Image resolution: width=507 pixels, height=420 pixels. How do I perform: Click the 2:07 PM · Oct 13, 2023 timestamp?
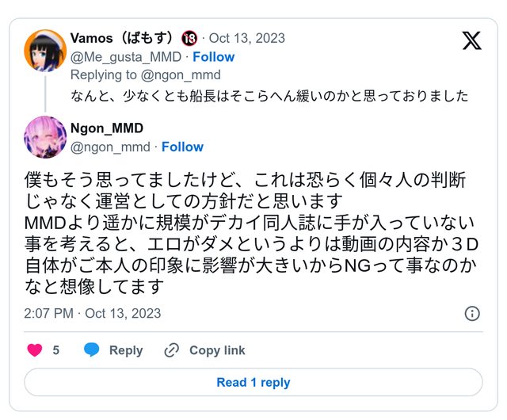tap(93, 313)
